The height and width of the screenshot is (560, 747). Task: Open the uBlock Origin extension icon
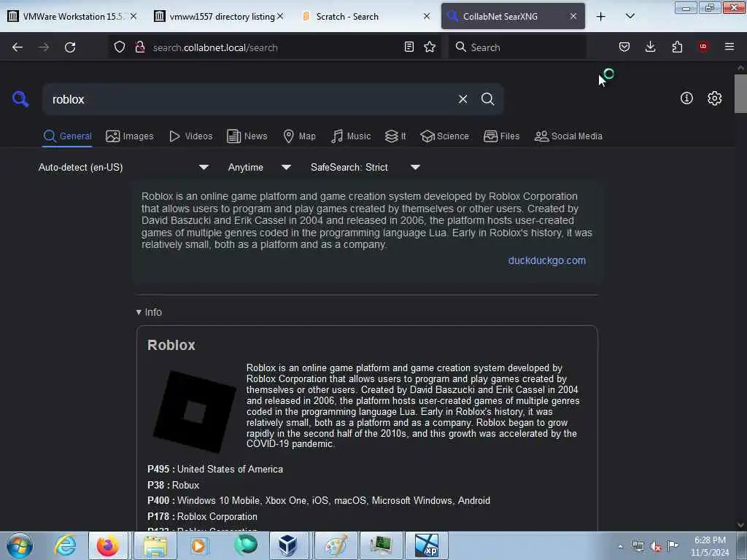pyautogui.click(x=703, y=47)
